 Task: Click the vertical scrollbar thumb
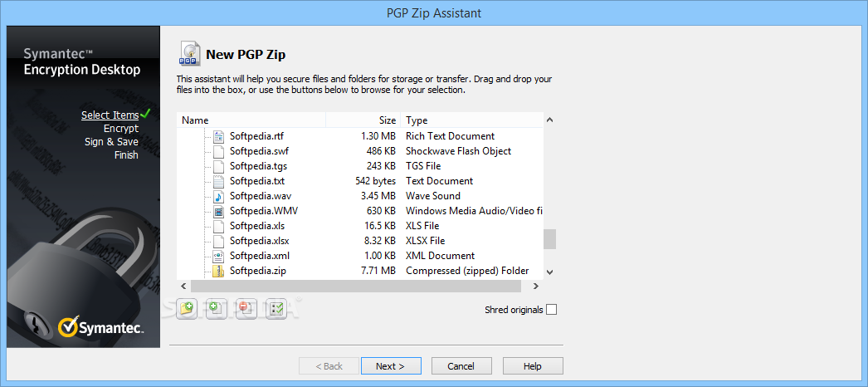549,239
